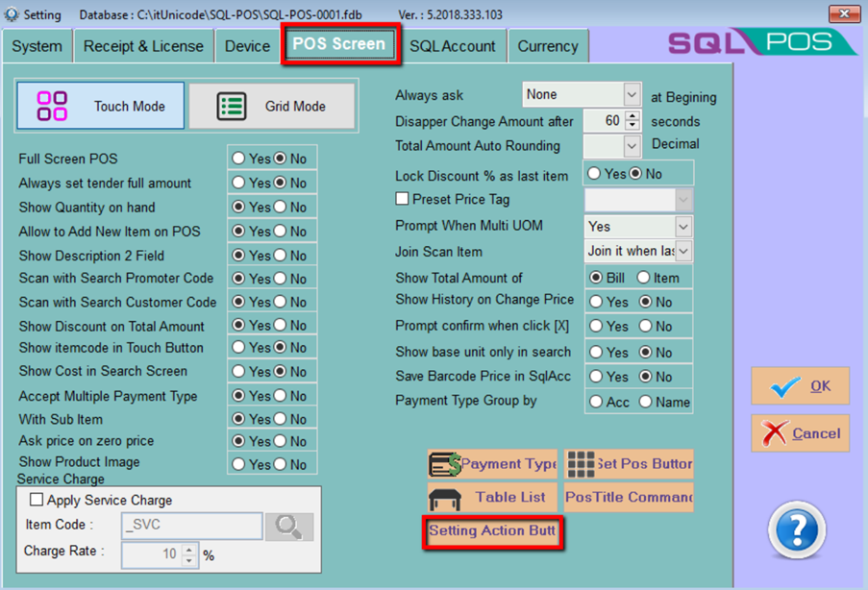Open the SQLAccount tab
This screenshot has height=590, width=868.
[x=453, y=46]
